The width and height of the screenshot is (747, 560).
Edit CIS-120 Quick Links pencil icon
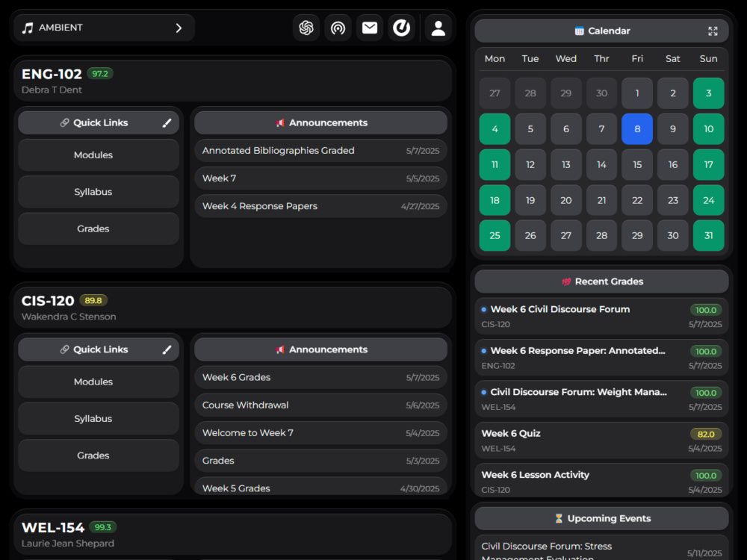(x=167, y=349)
